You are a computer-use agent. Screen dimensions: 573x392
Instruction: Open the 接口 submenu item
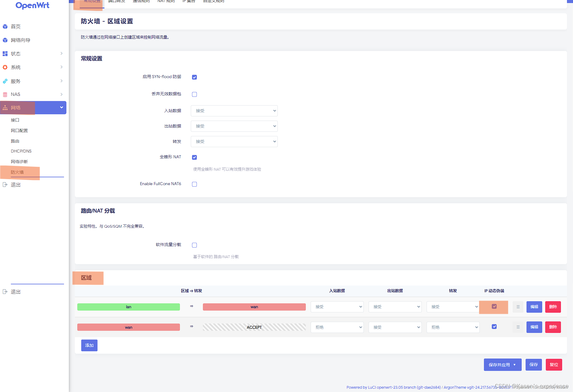click(x=15, y=120)
